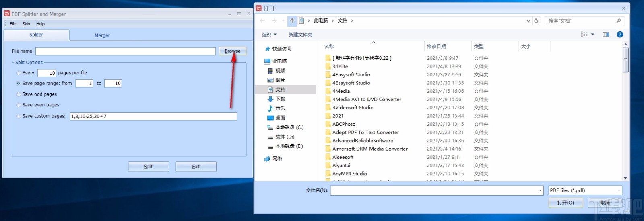Viewport: 644px width, 221px height.
Task: Select 软件 (D:) drive
Action: click(285, 137)
